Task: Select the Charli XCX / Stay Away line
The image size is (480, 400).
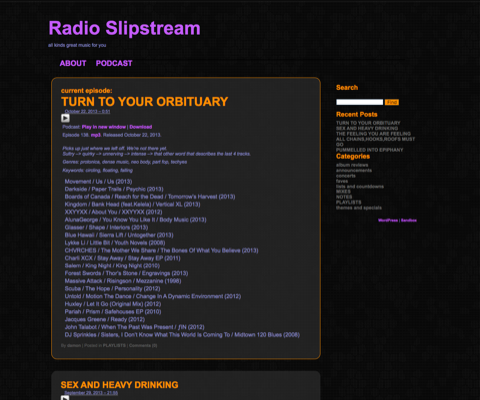Action: coord(122,258)
